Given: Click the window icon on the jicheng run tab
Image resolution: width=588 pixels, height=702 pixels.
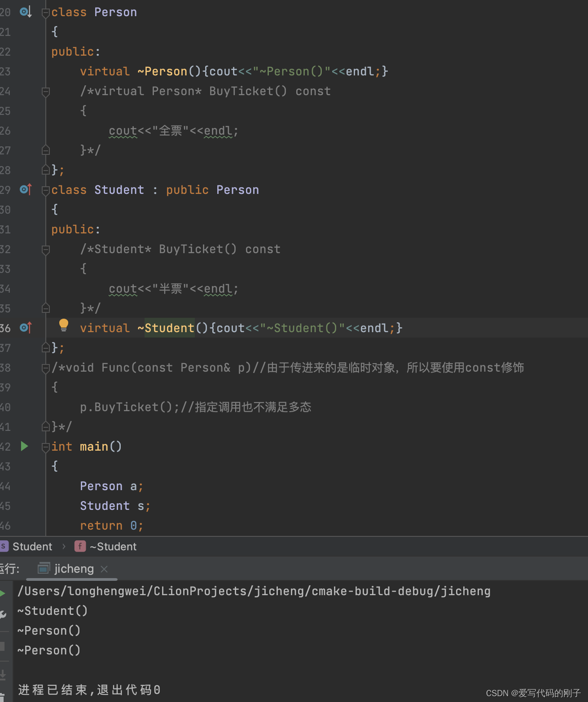Looking at the screenshot, I should click(x=44, y=568).
